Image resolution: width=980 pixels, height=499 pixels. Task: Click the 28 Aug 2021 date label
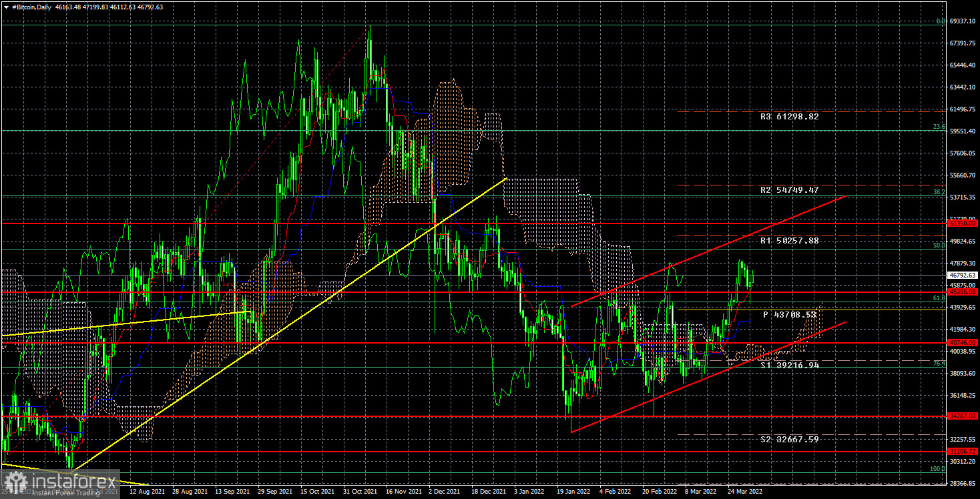coord(190,492)
